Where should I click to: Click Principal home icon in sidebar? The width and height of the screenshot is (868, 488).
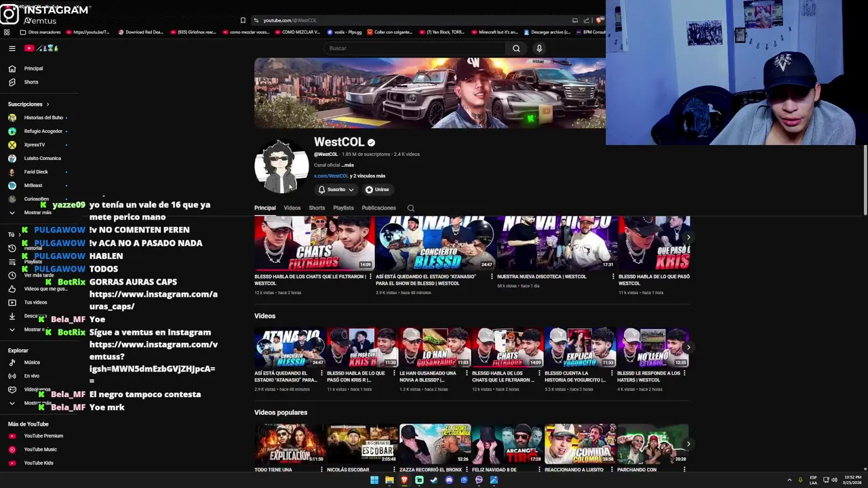(x=12, y=68)
